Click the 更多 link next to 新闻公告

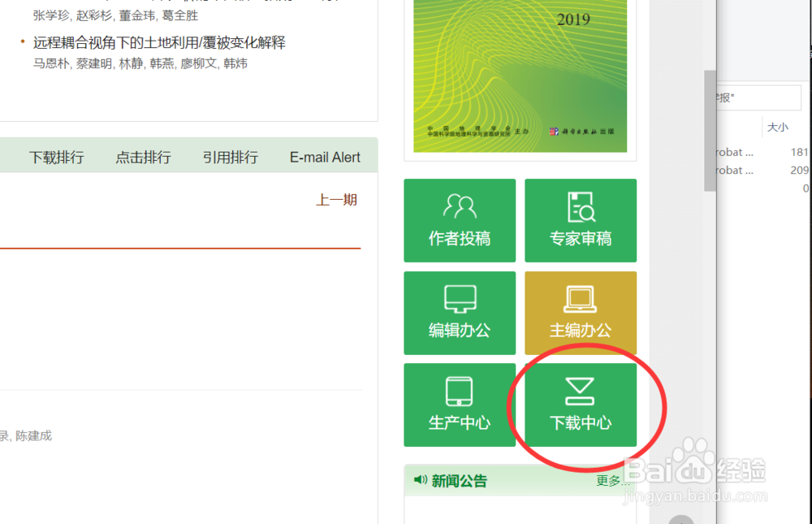(611, 479)
